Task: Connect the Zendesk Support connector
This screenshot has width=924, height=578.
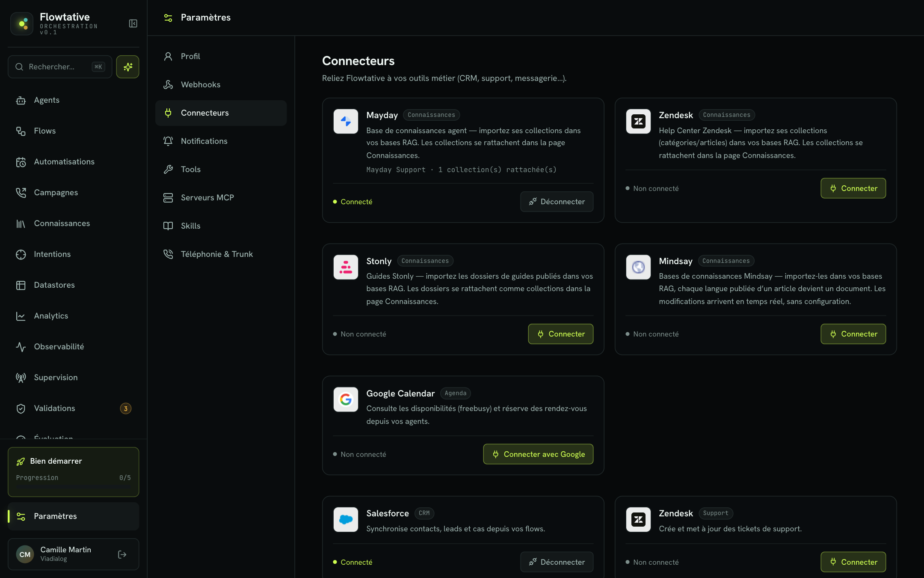Action: pyautogui.click(x=853, y=562)
